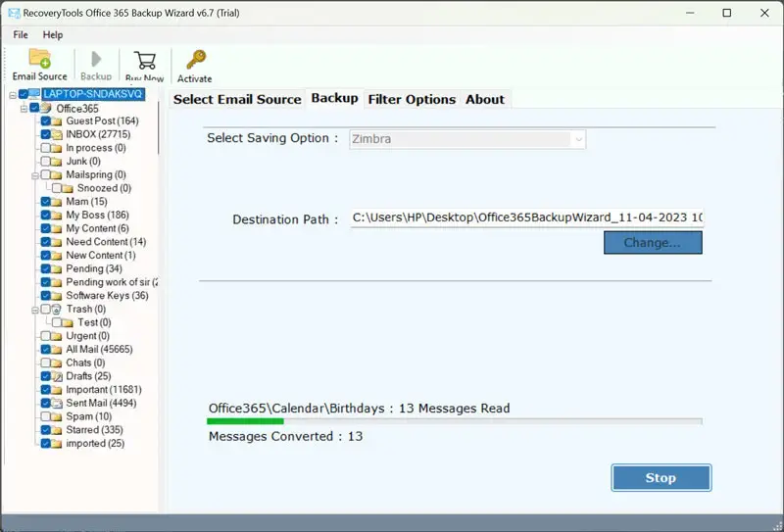Check the Junk (0) checkbox
784x532 pixels.
[45, 162]
